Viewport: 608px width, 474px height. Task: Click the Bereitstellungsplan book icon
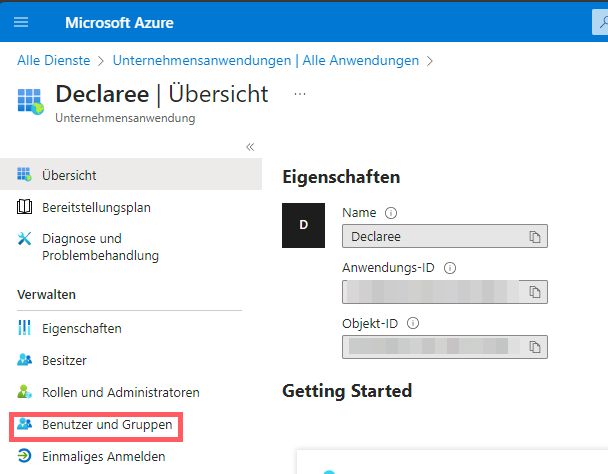(24, 207)
